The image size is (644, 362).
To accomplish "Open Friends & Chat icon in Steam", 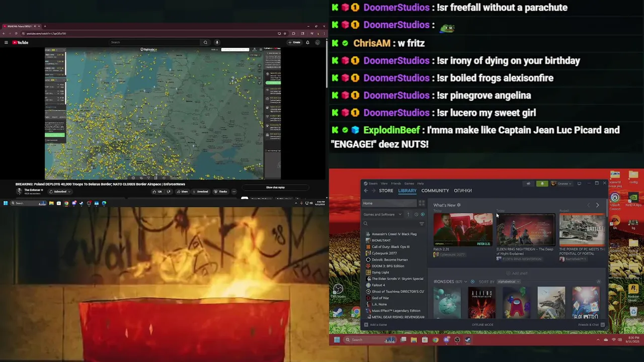I will click(x=603, y=325).
